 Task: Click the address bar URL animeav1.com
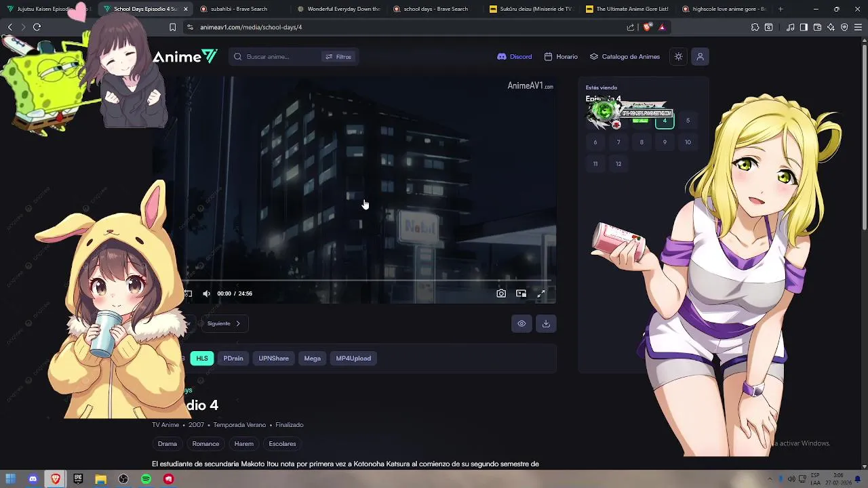tap(251, 27)
